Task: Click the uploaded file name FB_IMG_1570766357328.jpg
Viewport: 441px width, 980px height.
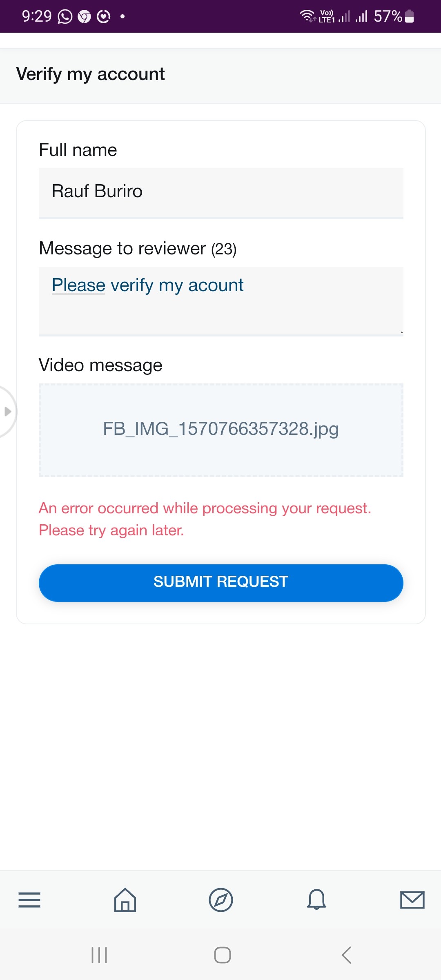Action: point(221,429)
